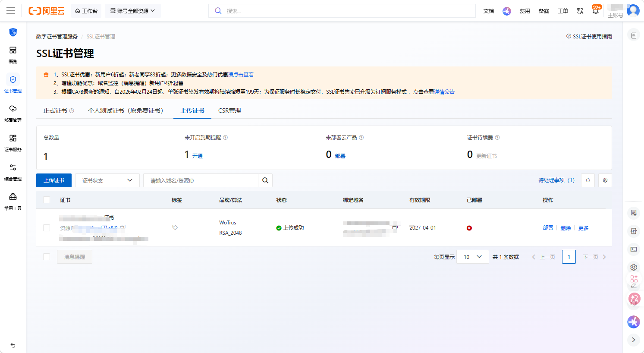Open the 文档 documentation menu
This screenshot has height=353, width=644.
point(489,11)
